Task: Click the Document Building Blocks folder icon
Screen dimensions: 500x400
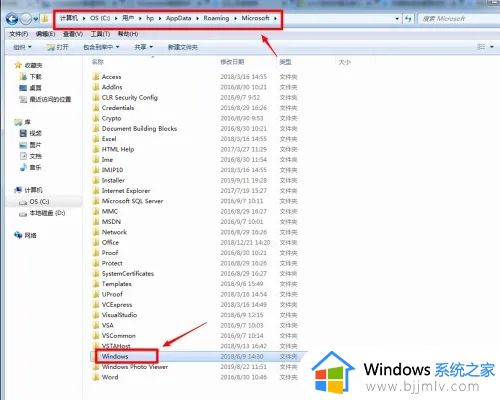Action: pos(96,128)
